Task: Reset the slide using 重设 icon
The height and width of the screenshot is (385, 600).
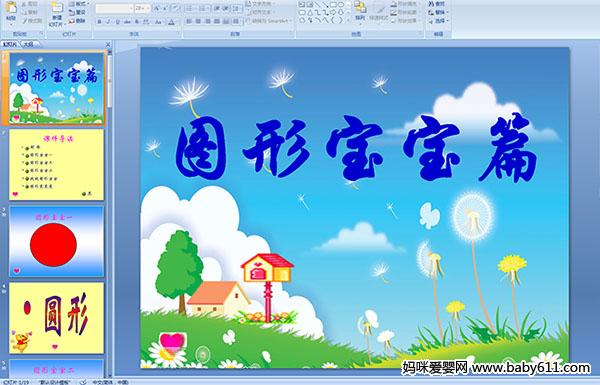Action: tap(72, 13)
